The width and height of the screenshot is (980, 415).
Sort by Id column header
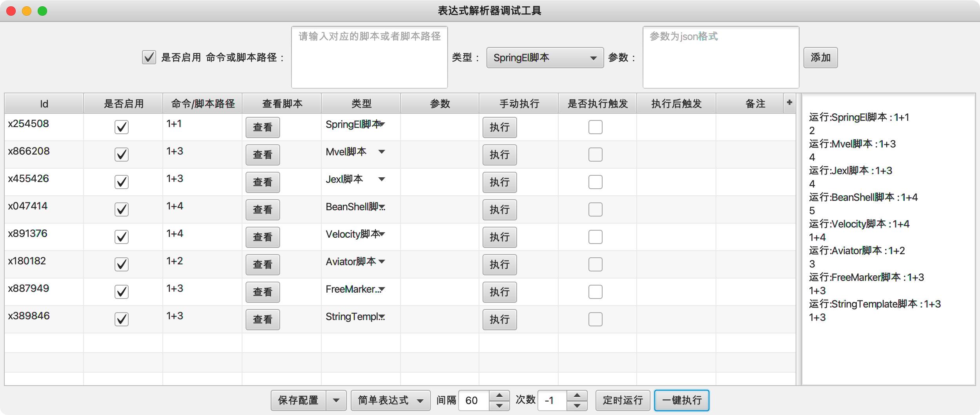[x=44, y=104]
